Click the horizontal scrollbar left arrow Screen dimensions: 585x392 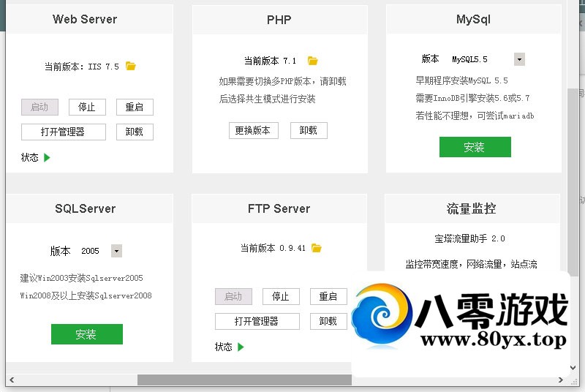(x=11, y=380)
